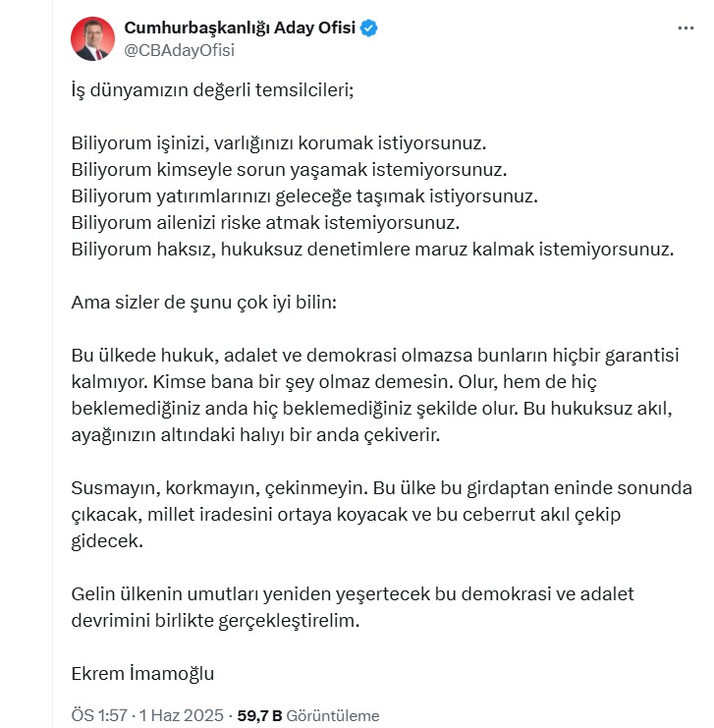Click the blue verified checkmark badge
Viewport: 714px width, 728px height.
369,28
